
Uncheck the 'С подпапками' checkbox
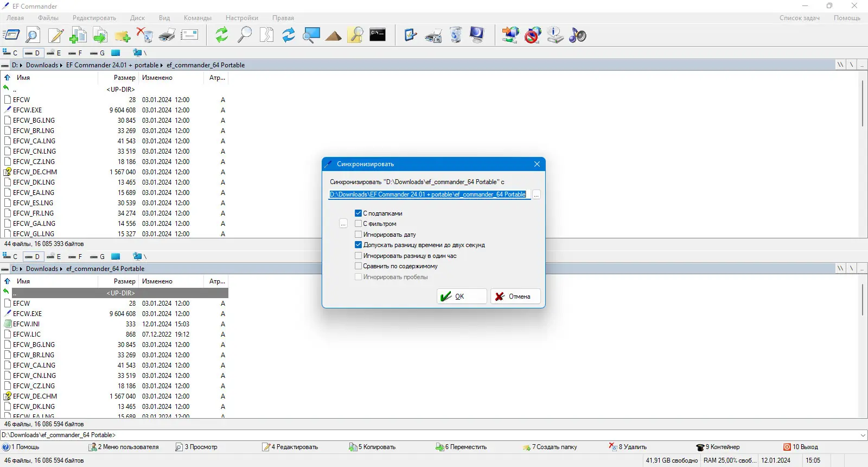tap(358, 213)
